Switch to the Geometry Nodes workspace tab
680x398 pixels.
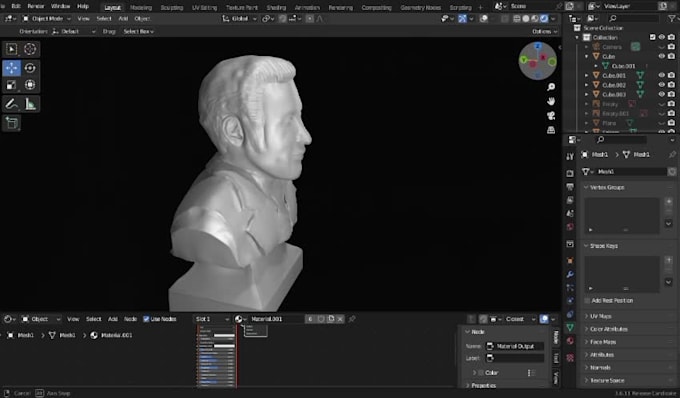click(421, 7)
